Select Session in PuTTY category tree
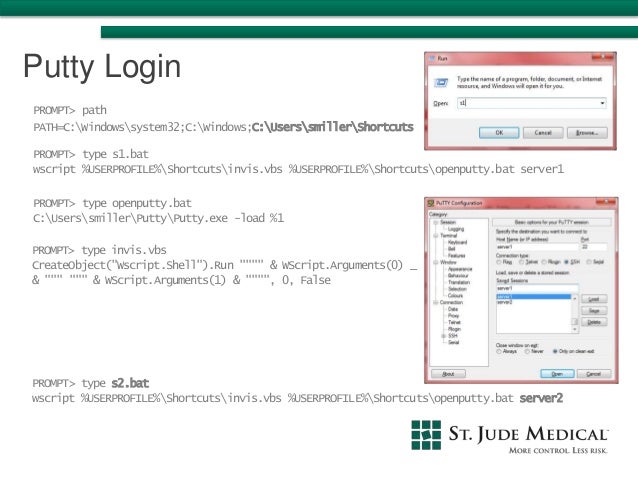Screen dimensions: 638x479 click(448, 222)
